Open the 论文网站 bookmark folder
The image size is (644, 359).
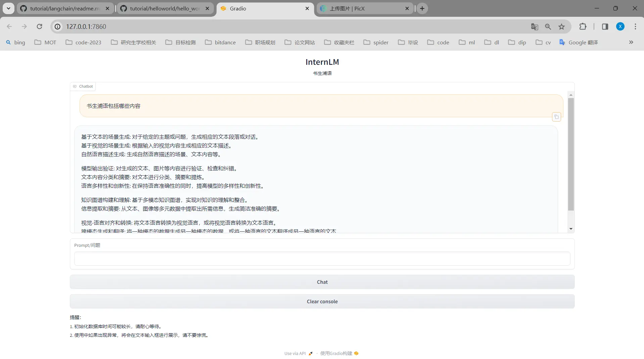point(300,42)
